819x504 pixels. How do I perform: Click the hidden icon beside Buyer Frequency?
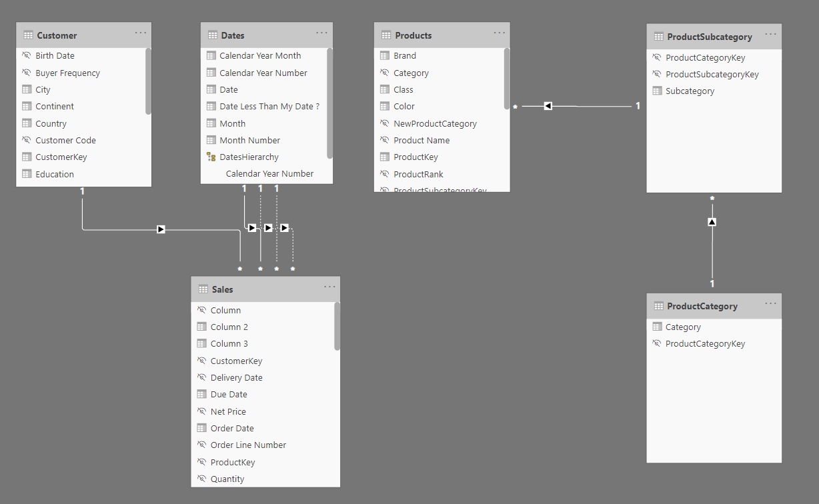27,73
